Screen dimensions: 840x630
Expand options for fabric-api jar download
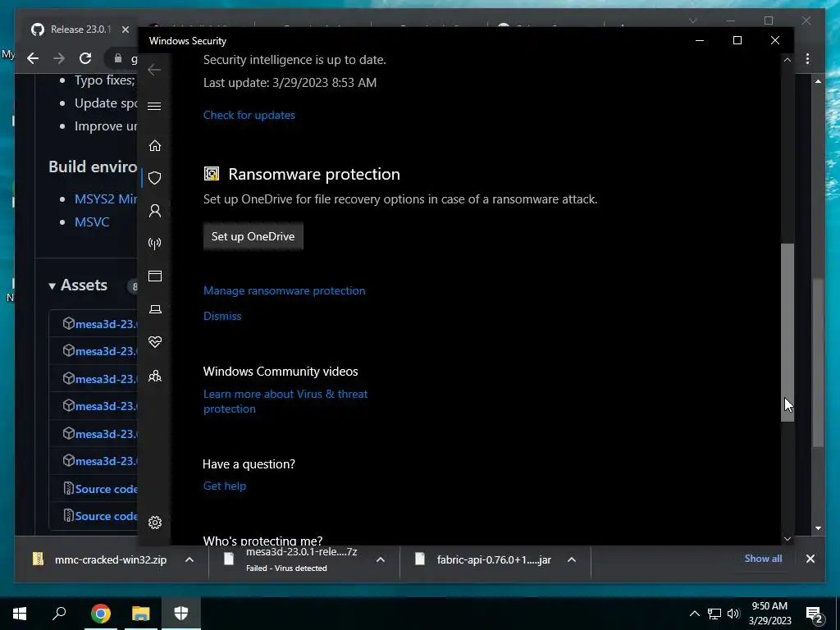(x=572, y=559)
